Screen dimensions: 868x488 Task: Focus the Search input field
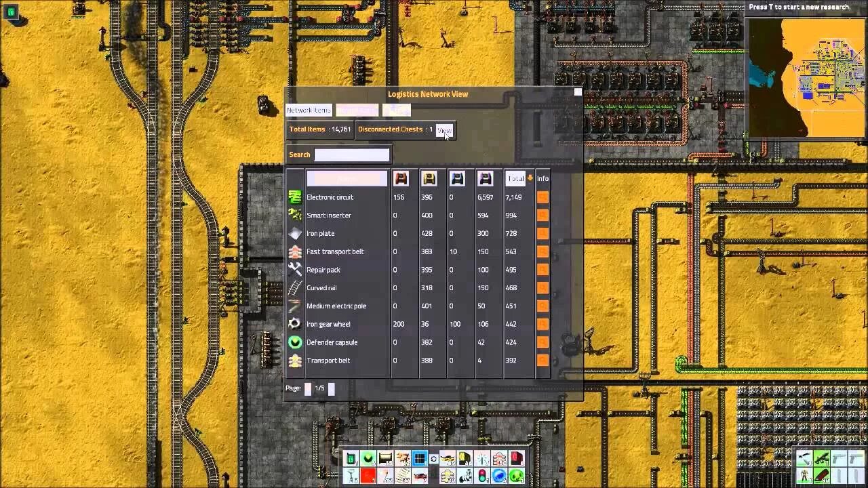click(x=352, y=155)
